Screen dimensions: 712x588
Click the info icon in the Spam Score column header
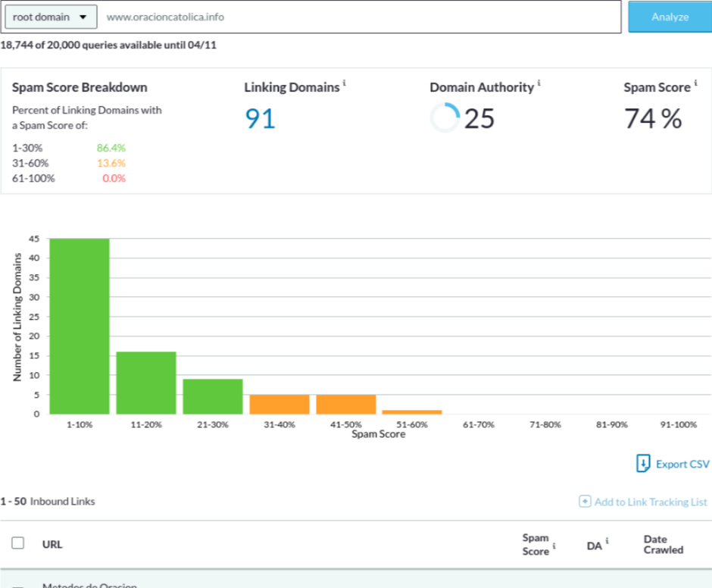coord(554,545)
